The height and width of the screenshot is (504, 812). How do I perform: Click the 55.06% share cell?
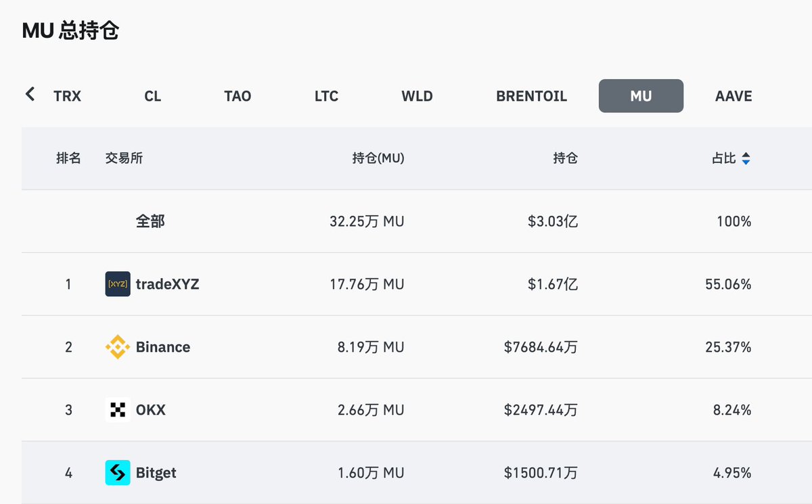728,284
